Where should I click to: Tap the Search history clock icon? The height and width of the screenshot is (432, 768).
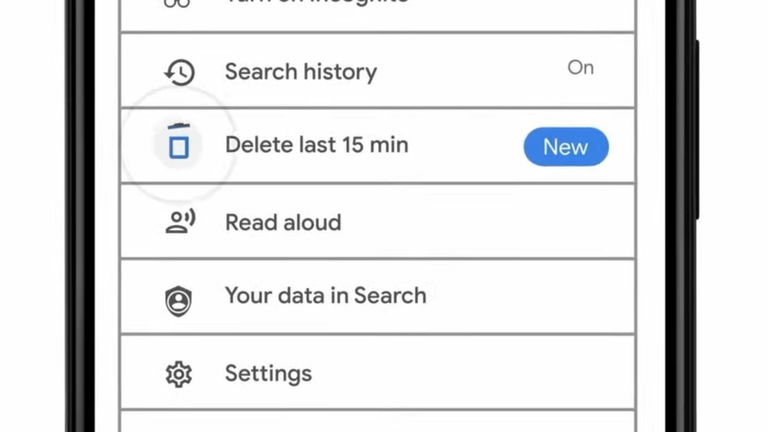tap(179, 72)
